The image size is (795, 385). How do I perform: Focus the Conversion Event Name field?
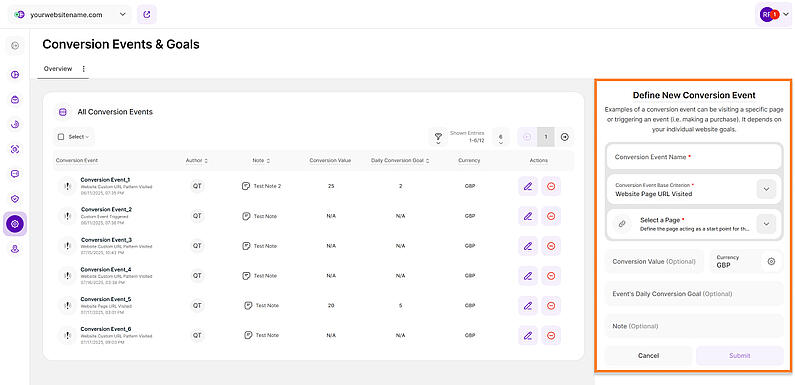point(694,157)
